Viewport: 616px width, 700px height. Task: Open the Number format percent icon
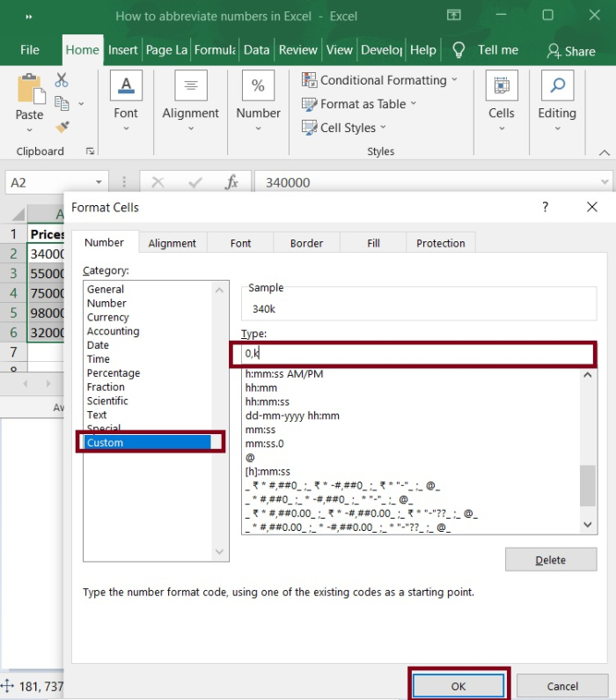(x=258, y=86)
